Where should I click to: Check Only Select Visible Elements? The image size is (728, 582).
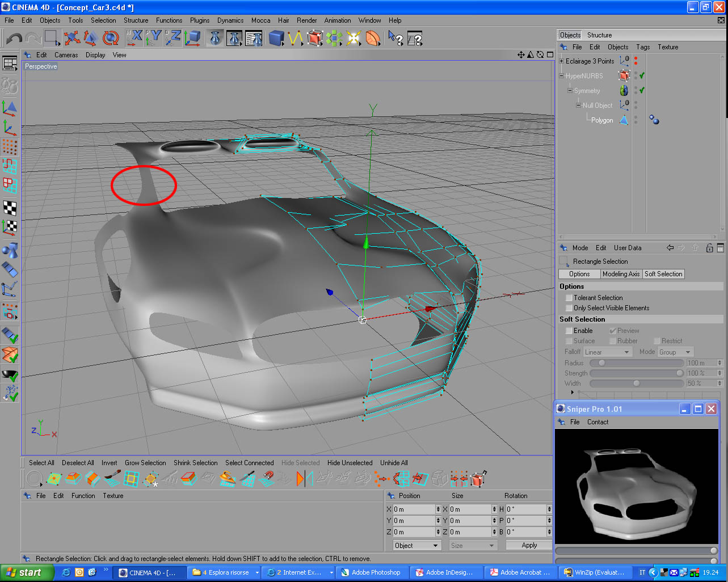[x=569, y=308]
